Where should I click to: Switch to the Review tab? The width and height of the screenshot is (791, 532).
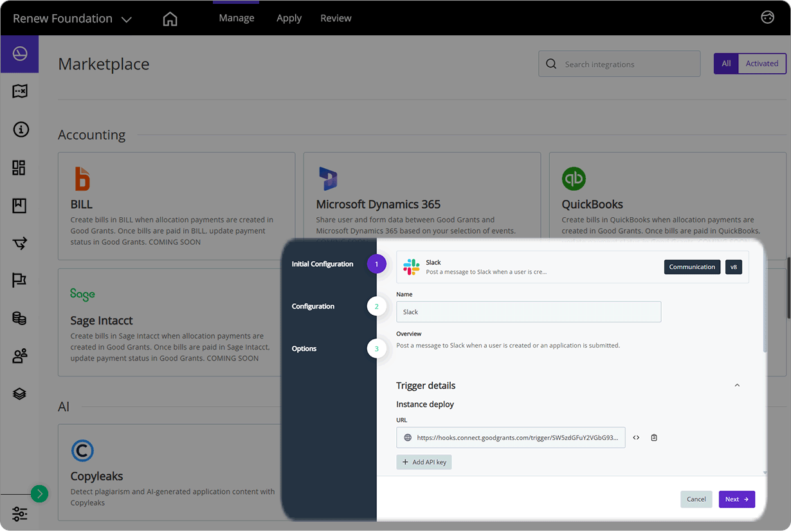336,18
